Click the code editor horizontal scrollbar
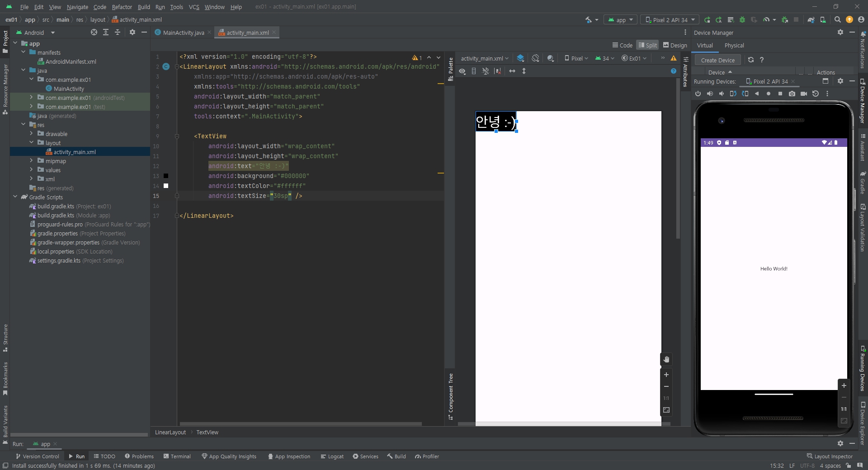This screenshot has height=470, width=868. pyautogui.click(x=301, y=424)
